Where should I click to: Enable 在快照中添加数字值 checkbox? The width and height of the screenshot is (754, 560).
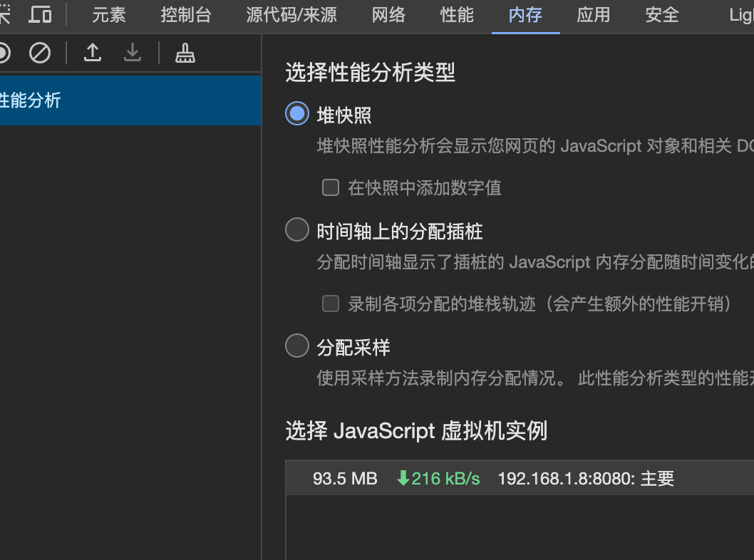(x=331, y=187)
